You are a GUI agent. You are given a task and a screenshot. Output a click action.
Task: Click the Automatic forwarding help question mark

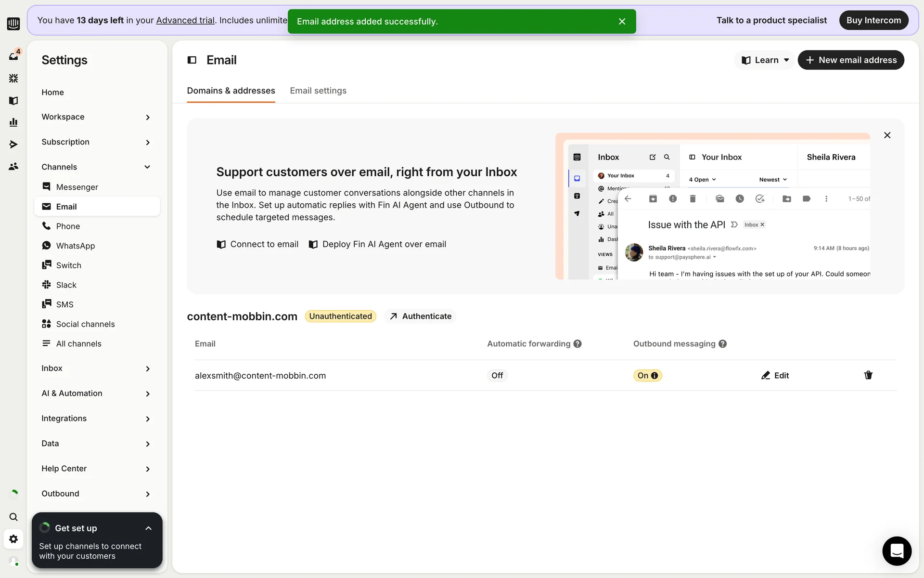click(577, 344)
